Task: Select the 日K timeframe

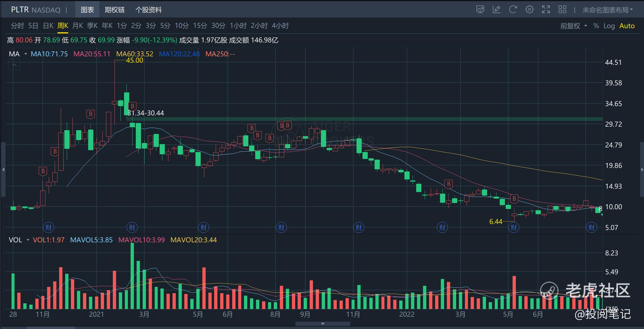Action: (48, 26)
